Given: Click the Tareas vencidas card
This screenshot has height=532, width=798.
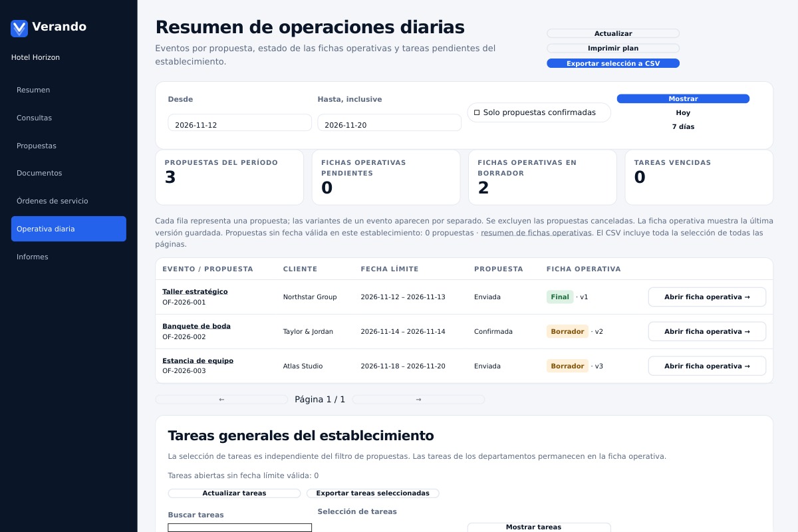Looking at the screenshot, I should 699,178.
